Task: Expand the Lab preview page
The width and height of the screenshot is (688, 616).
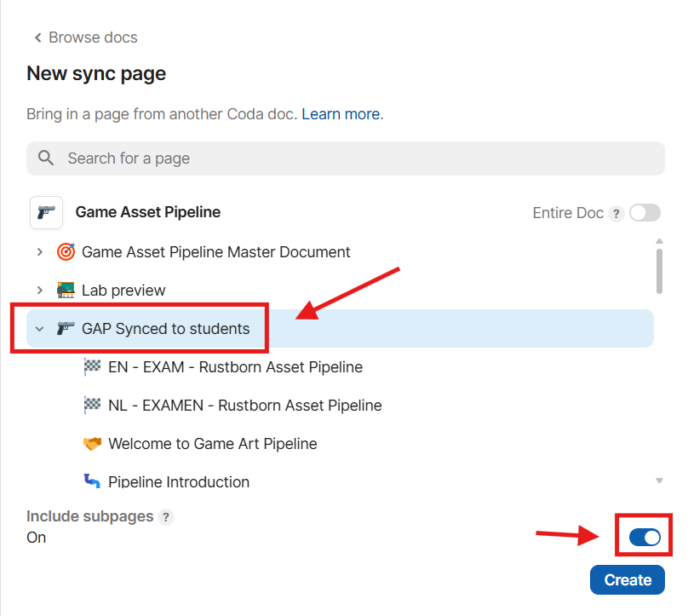Action: click(39, 291)
